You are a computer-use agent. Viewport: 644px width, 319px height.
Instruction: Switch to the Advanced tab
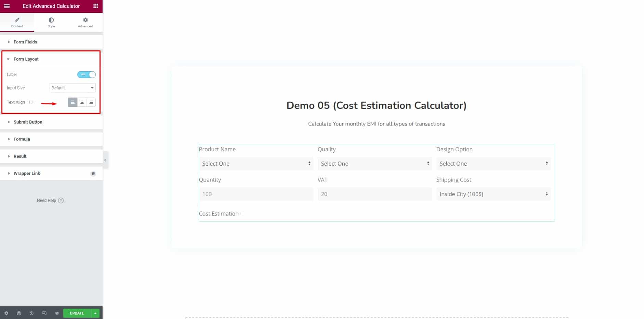point(85,22)
